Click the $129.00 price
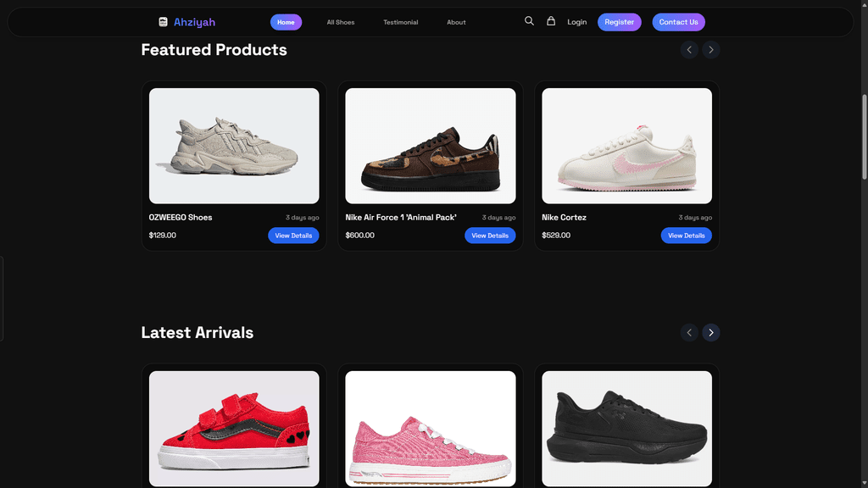 point(162,236)
